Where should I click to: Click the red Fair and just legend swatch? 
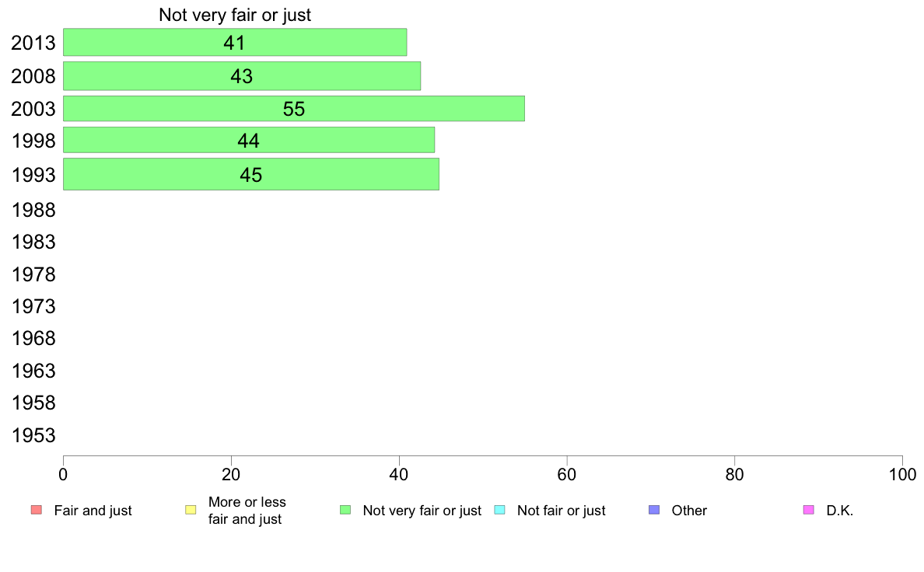coord(37,510)
